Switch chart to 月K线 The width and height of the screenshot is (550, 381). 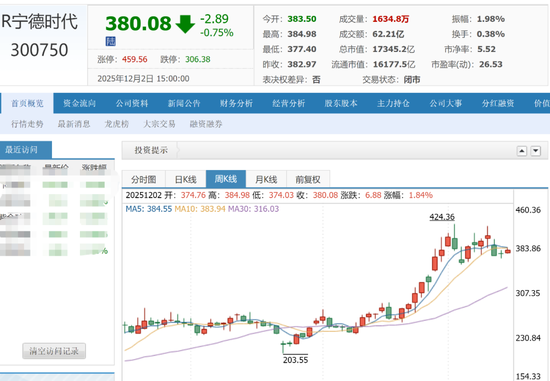click(x=266, y=179)
